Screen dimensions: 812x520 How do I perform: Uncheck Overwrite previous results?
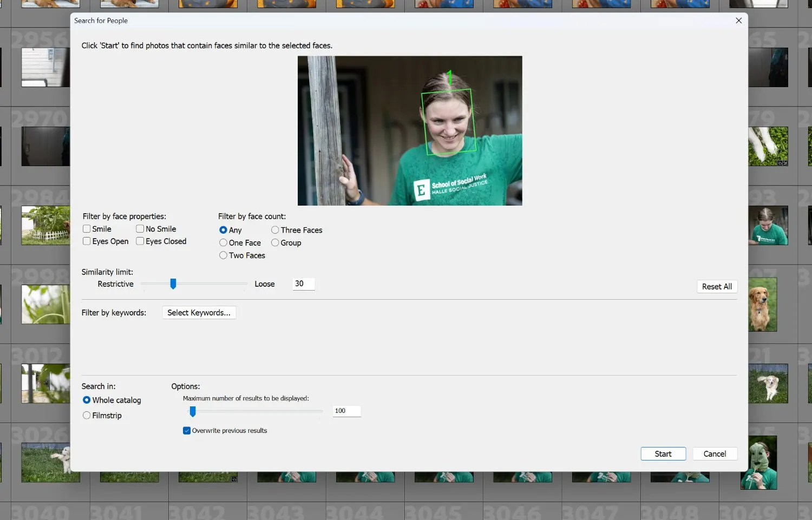[186, 430]
